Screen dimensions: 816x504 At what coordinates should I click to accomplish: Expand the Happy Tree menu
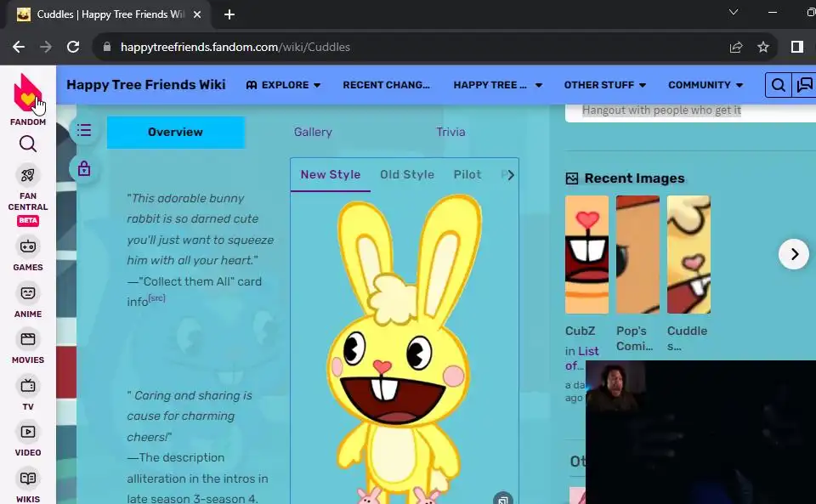(x=497, y=85)
